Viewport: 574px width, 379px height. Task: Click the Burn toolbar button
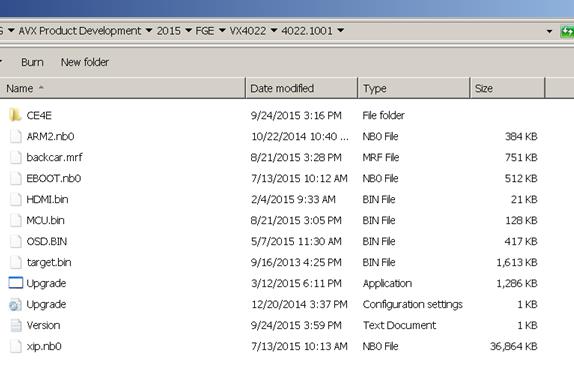32,62
